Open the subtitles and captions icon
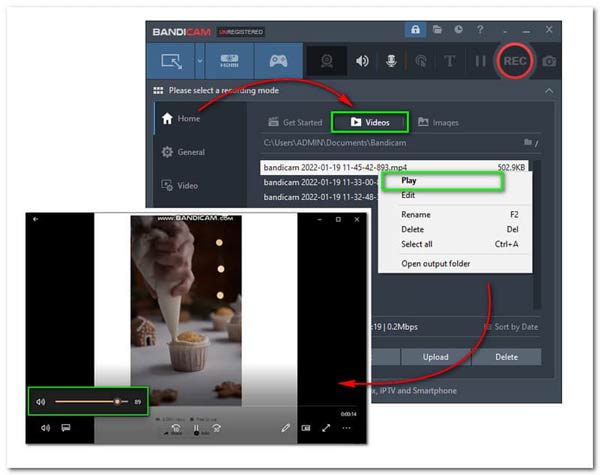 [66, 428]
